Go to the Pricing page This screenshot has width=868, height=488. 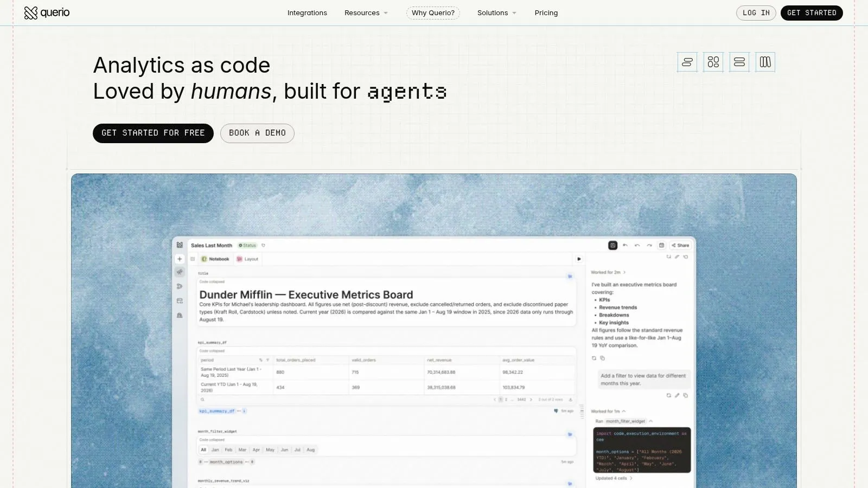click(546, 12)
